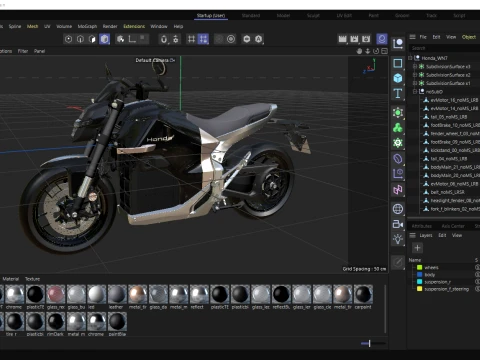480x360 pixels.
Task: Open the Layers menu in the layer manager
Action: click(426, 235)
